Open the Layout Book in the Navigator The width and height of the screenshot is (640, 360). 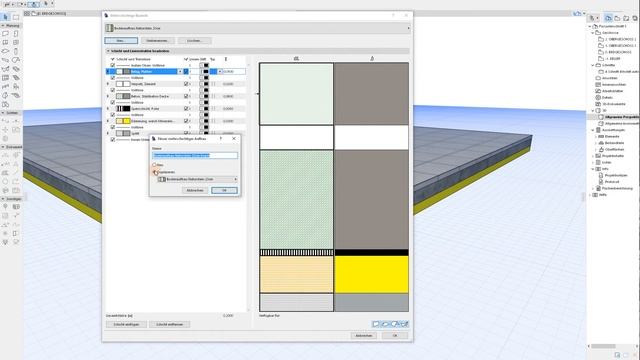(x=626, y=18)
